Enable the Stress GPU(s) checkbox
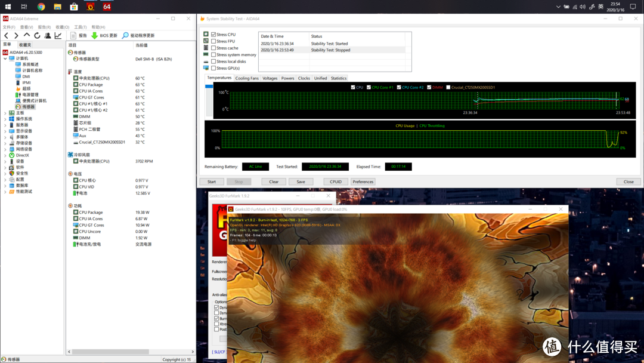The height and width of the screenshot is (363, 644). click(x=213, y=68)
